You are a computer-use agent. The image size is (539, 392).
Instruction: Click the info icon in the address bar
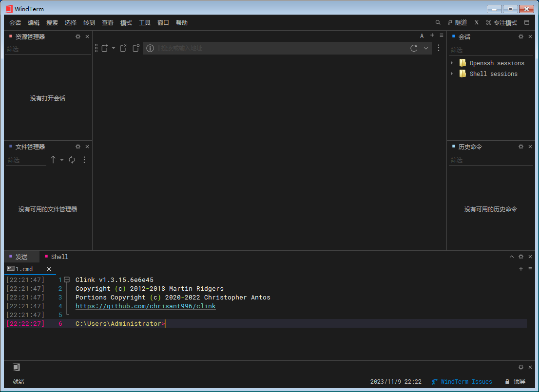pos(150,48)
